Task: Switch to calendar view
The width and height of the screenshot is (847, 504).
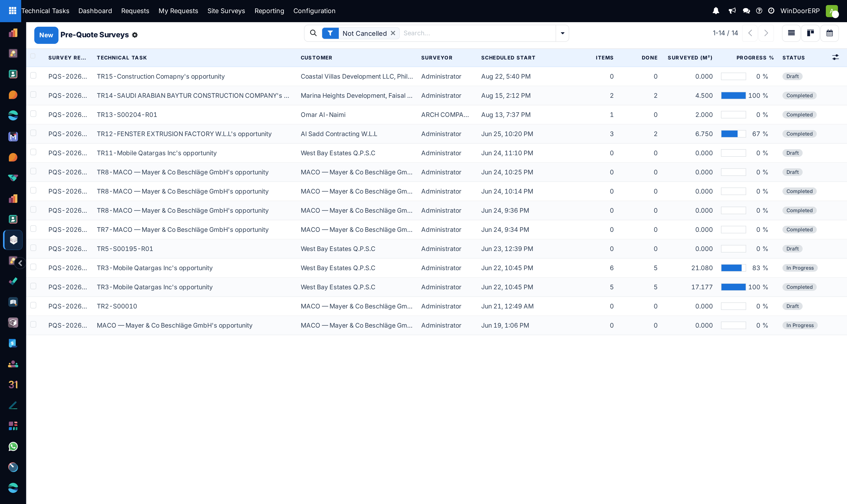Action: tap(829, 33)
